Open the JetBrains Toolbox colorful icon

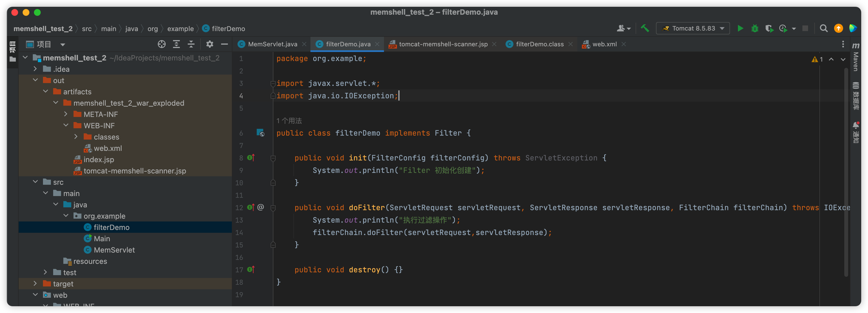coord(853,28)
